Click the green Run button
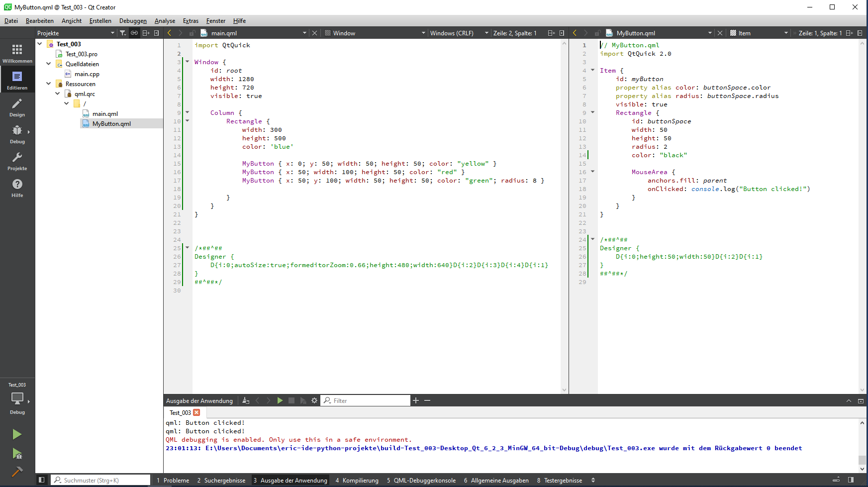868x487 pixels. 17,434
